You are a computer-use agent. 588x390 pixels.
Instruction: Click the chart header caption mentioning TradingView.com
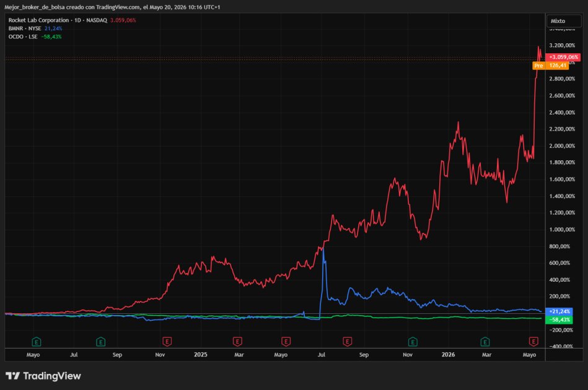[x=112, y=7]
